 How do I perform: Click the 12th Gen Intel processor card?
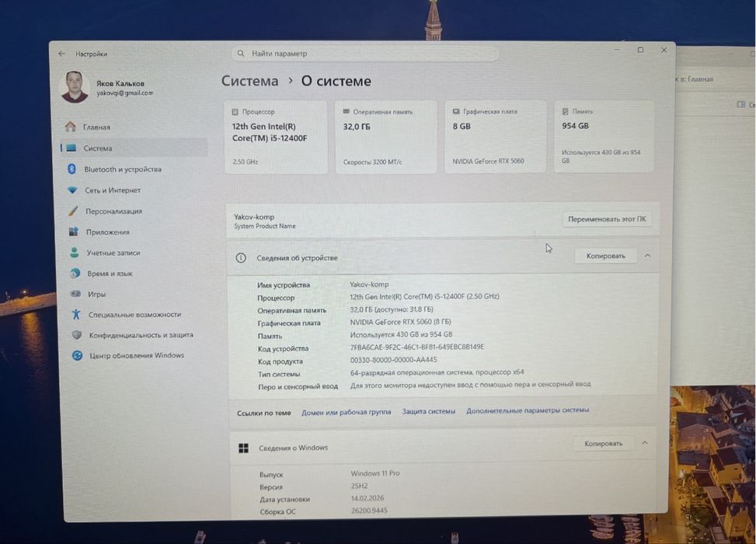pyautogui.click(x=276, y=137)
